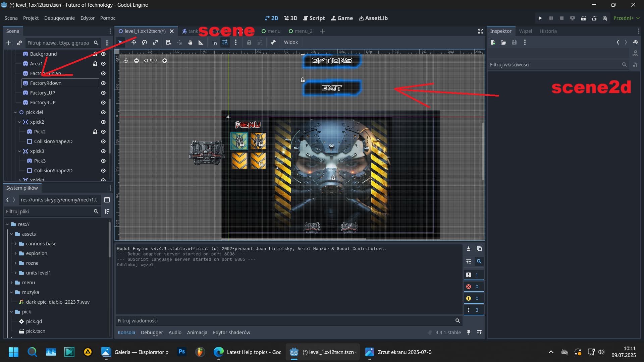This screenshot has height=362, width=644.
Task: Toggle smart snap icon in viewport toolbar
Action: click(x=214, y=42)
